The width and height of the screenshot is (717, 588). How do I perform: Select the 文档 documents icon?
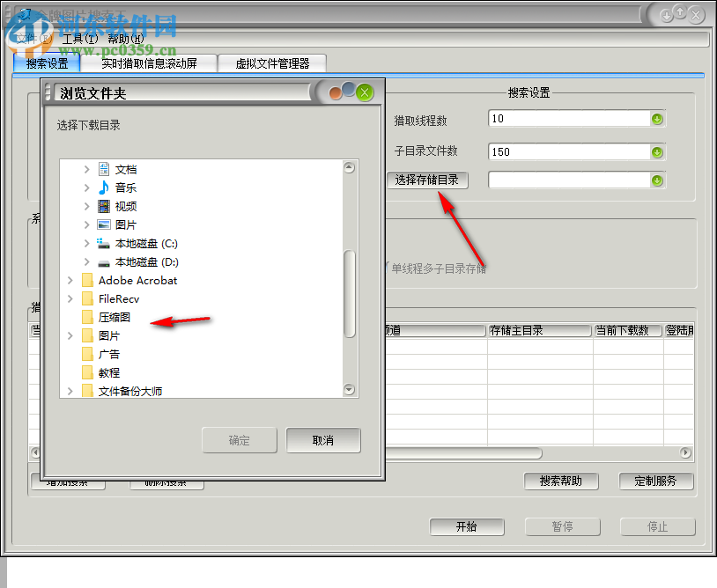(x=105, y=169)
